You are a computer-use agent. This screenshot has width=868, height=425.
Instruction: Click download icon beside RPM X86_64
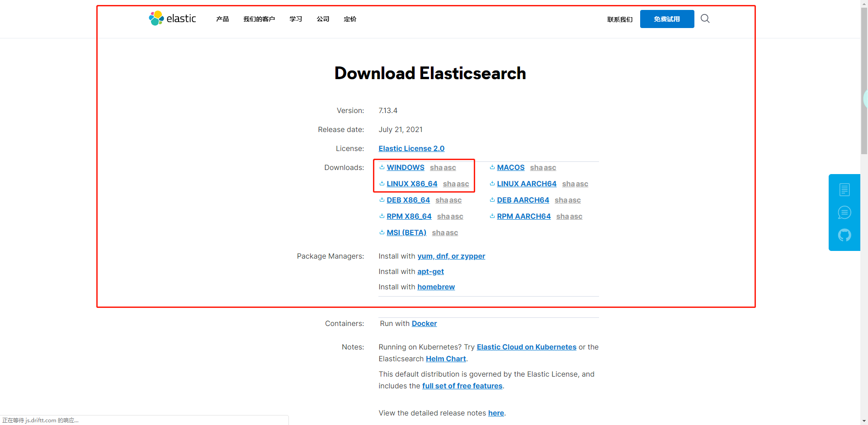click(382, 216)
